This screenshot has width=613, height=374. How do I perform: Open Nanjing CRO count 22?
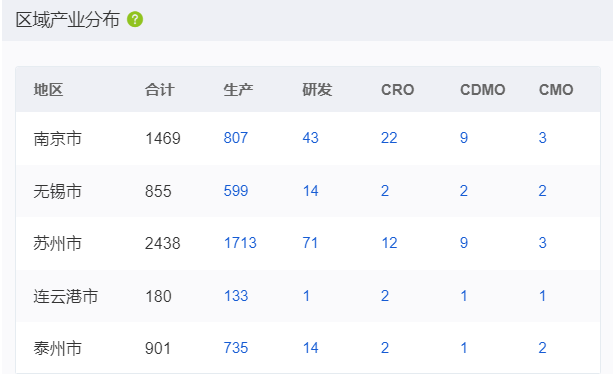pos(389,138)
